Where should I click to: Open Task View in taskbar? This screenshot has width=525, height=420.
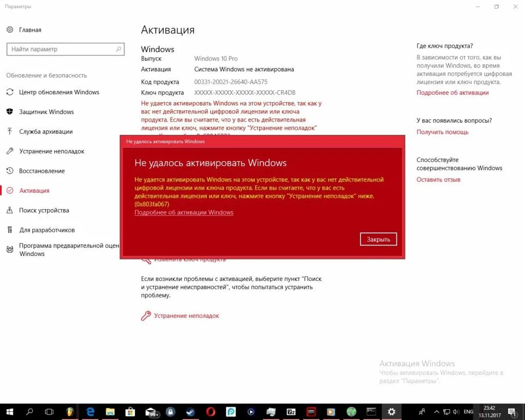[49, 412]
